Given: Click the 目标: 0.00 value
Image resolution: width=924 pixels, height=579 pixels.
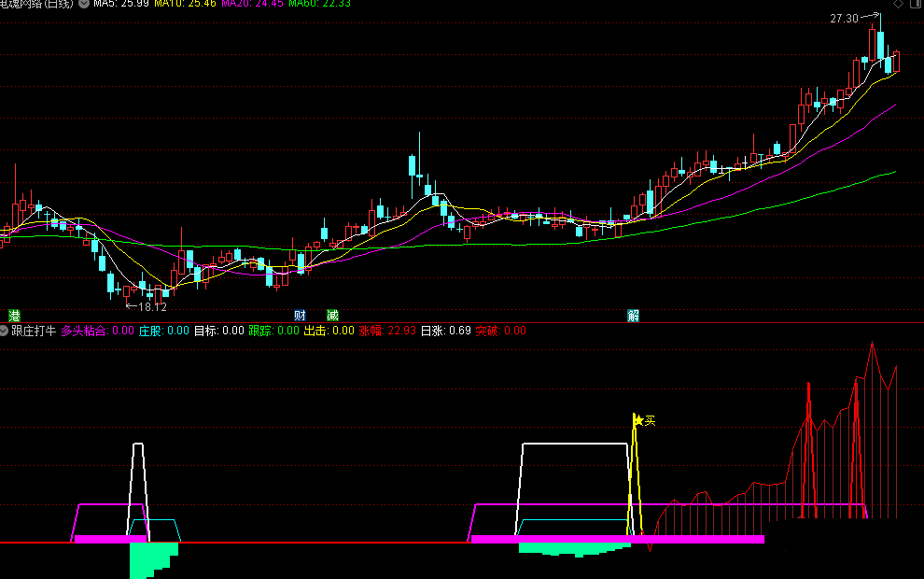Looking at the screenshot, I should coord(219,331).
